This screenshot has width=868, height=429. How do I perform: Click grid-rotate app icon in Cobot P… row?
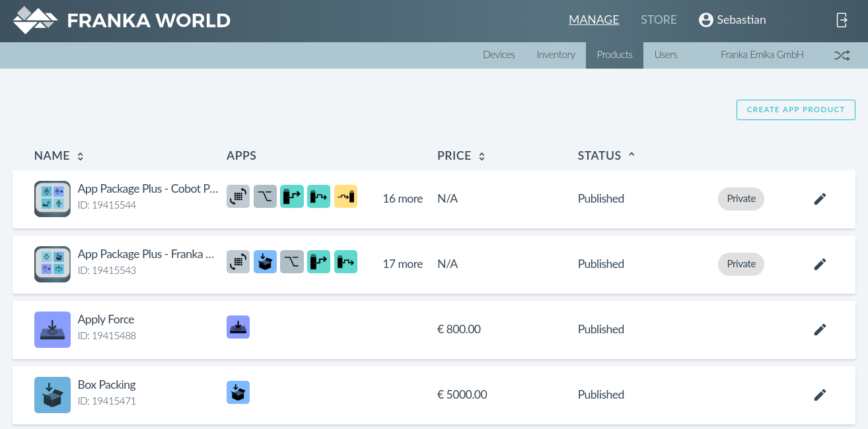(x=238, y=197)
